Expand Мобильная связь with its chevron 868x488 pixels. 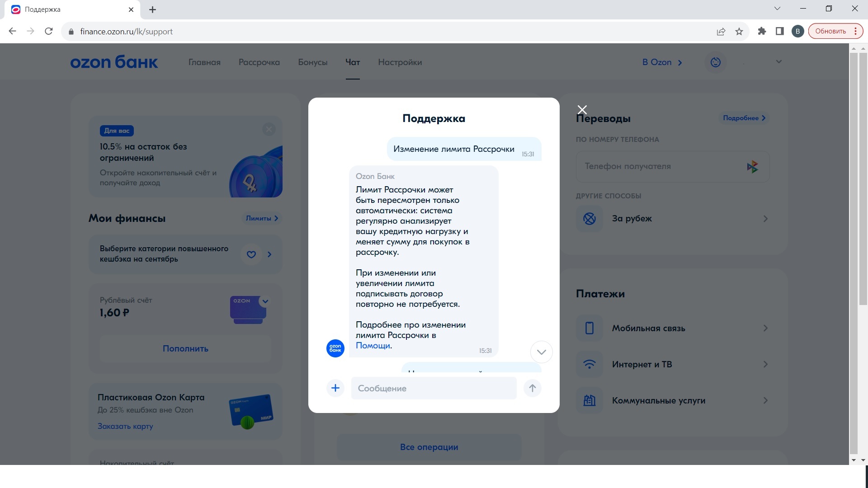(x=765, y=328)
